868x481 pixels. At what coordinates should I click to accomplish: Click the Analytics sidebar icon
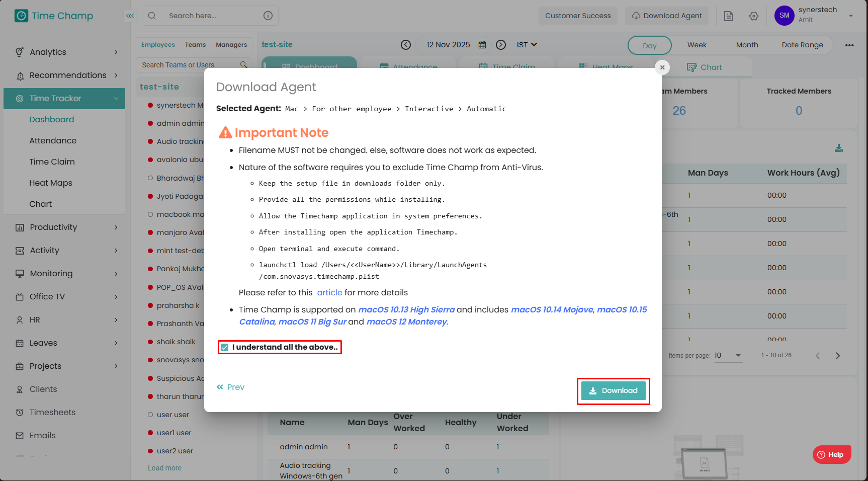(x=20, y=52)
